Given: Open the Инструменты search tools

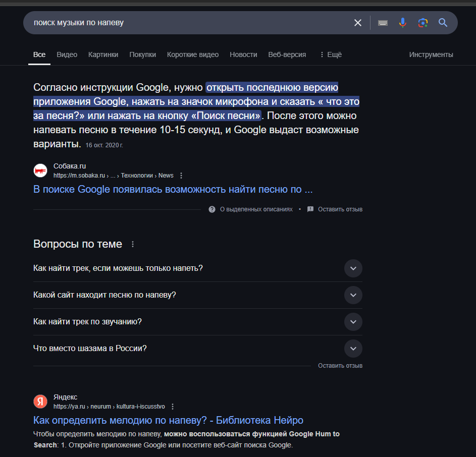Looking at the screenshot, I should 431,54.
